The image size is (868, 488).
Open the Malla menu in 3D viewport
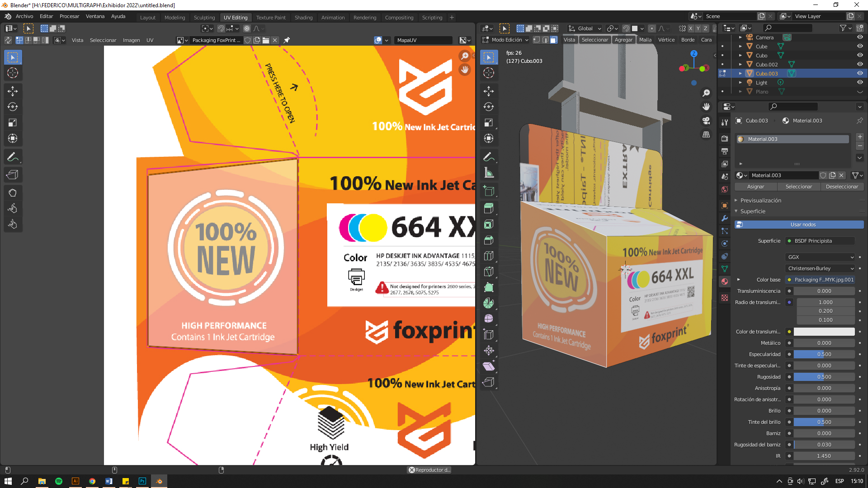click(x=645, y=40)
